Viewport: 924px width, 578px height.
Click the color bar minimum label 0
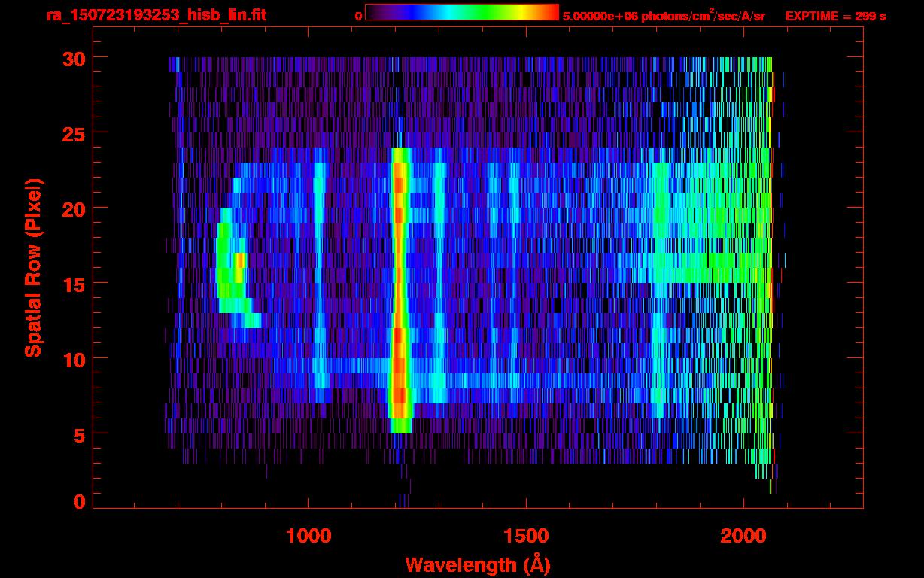pos(358,16)
